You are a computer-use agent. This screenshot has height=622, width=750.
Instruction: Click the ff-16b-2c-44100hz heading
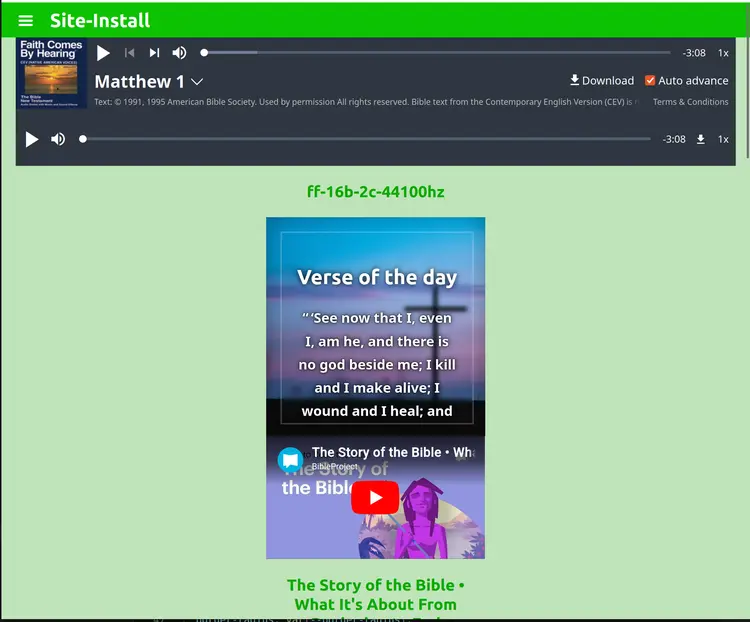click(375, 192)
